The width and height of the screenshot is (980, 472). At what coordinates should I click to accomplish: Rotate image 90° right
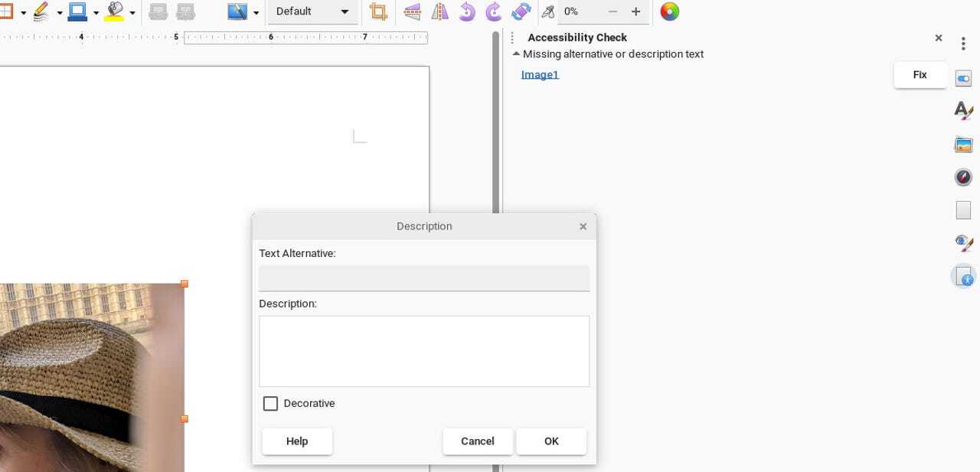[494, 11]
